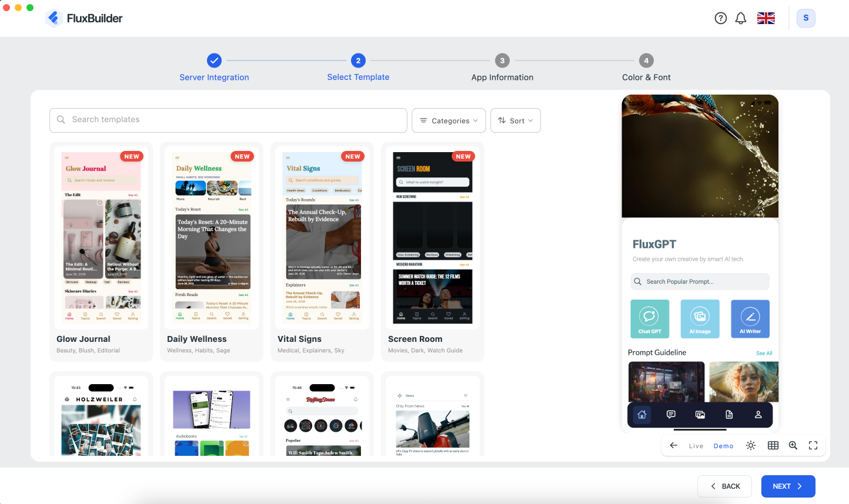Select the Rolling Stone template thumbnail
Image resolution: width=849 pixels, height=504 pixels.
[x=322, y=416]
